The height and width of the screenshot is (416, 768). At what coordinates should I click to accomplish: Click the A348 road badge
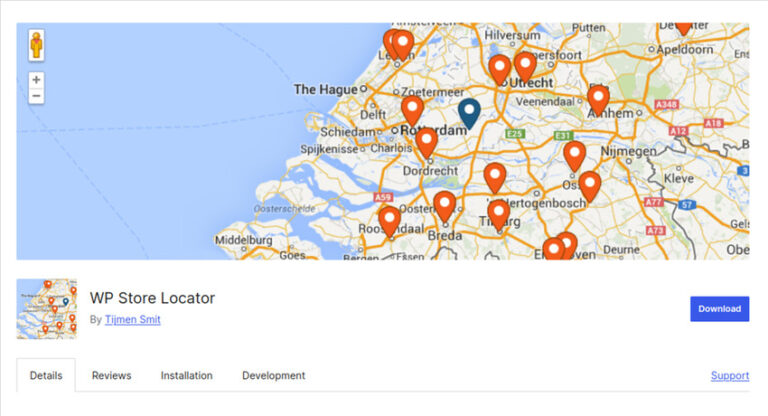point(667,104)
